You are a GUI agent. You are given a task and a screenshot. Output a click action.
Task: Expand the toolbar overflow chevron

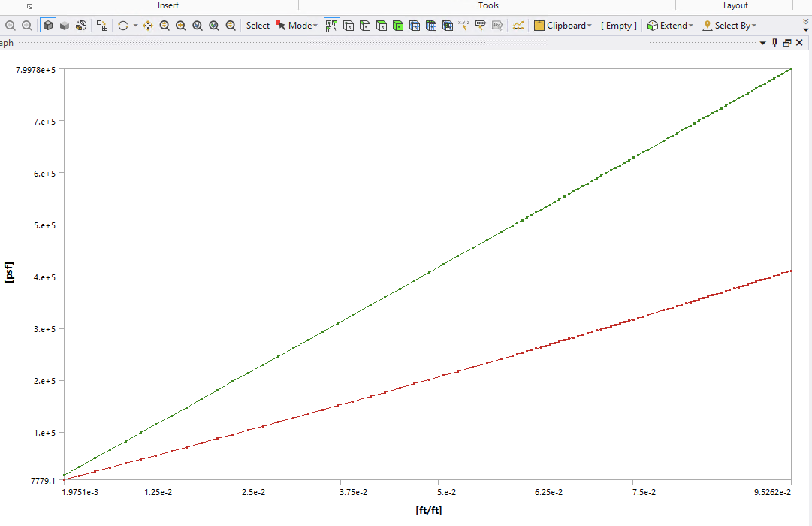[x=806, y=26]
